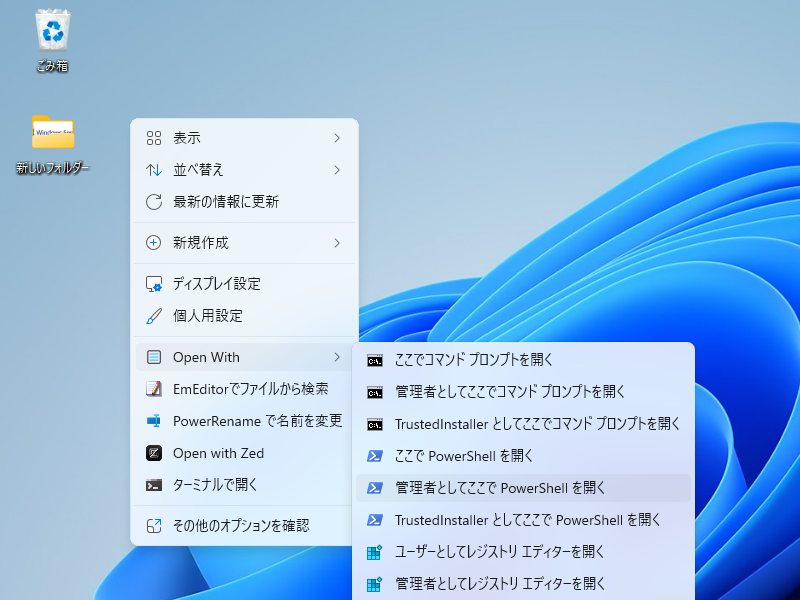This screenshot has width=800, height=600.
Task: Expand the 並べ替え submenu arrow
Action: tap(337, 170)
